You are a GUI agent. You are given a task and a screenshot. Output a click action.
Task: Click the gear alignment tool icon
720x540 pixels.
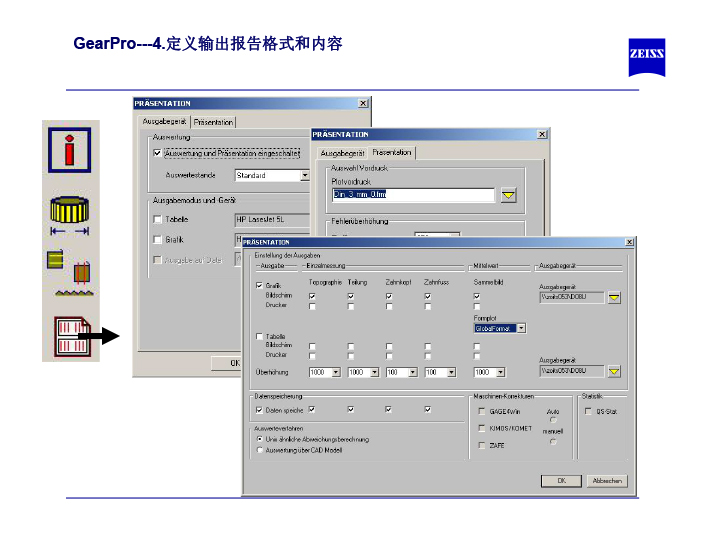point(70,270)
